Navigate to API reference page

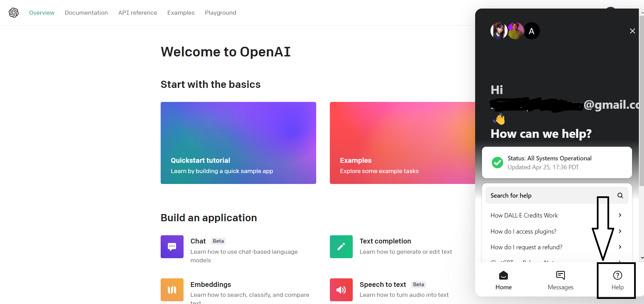pyautogui.click(x=137, y=13)
